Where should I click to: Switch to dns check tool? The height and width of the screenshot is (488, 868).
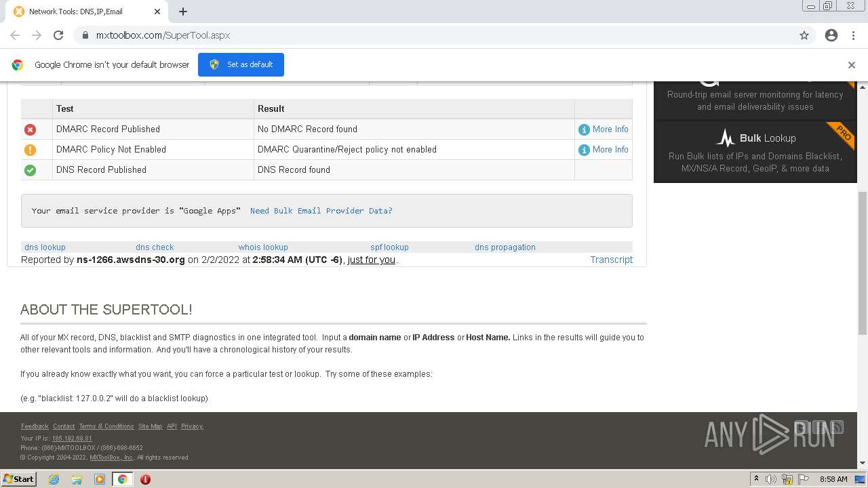click(x=155, y=247)
